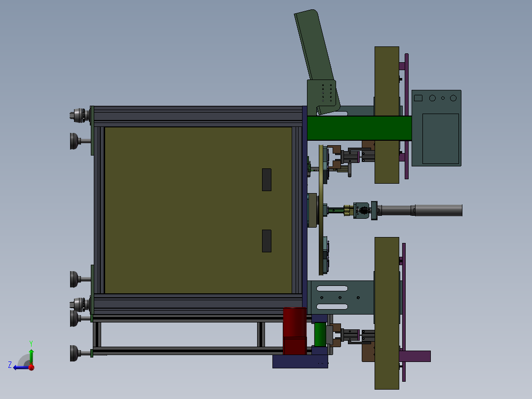The width and height of the screenshot is (532, 399).
Task: Select the bottommost black leveling foot
Action: (x=80, y=353)
